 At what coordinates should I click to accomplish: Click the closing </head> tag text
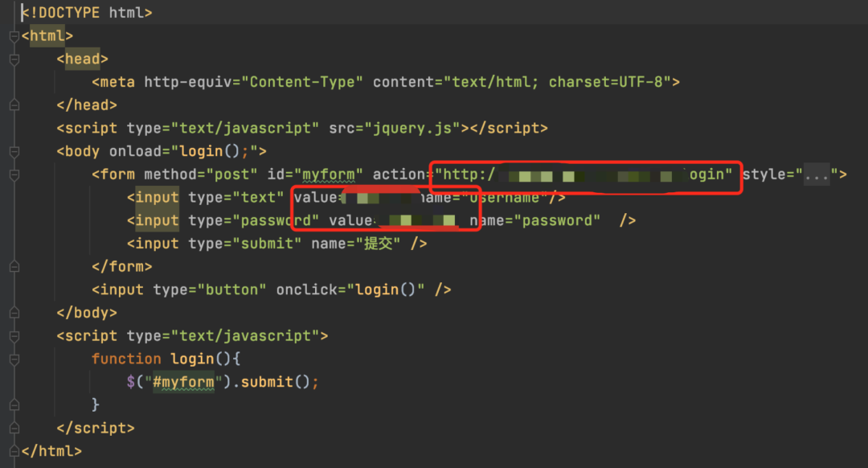pyautogui.click(x=87, y=105)
